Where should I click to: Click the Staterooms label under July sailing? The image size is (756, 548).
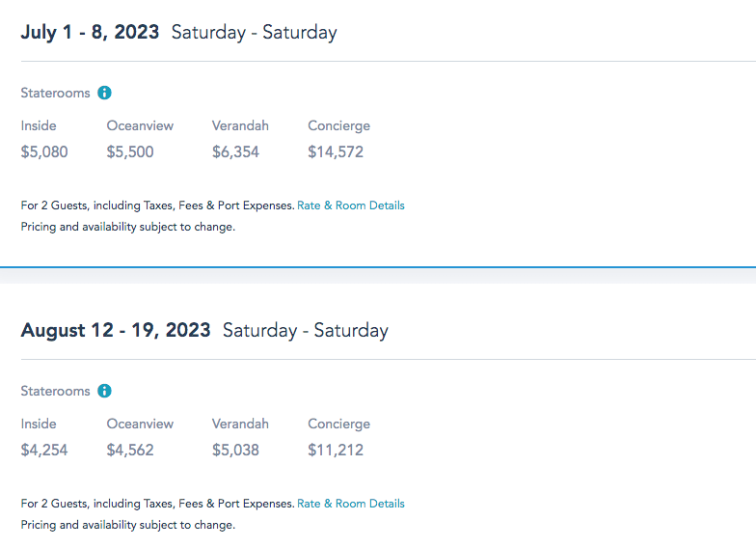[55, 94]
